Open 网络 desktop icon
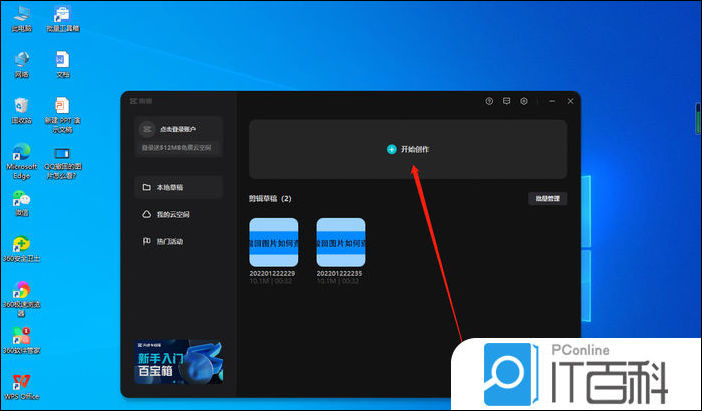702x411 pixels. [x=21, y=65]
